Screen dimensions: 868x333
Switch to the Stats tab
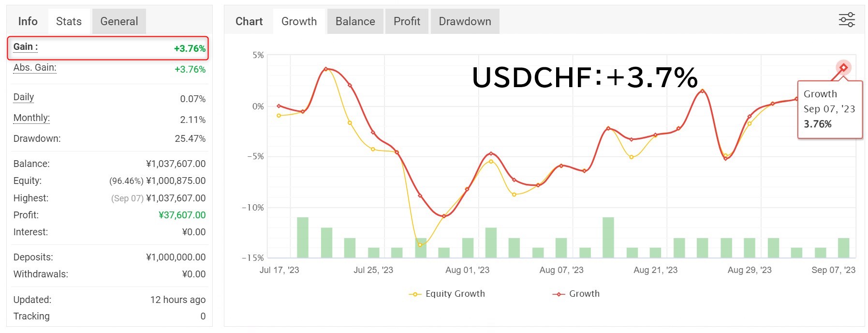[69, 21]
